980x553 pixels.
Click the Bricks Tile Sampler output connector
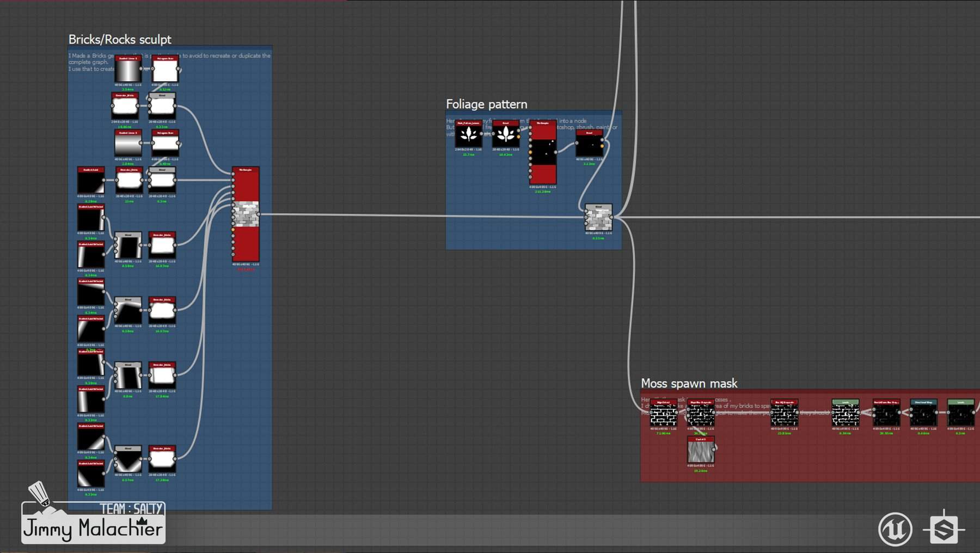point(259,214)
